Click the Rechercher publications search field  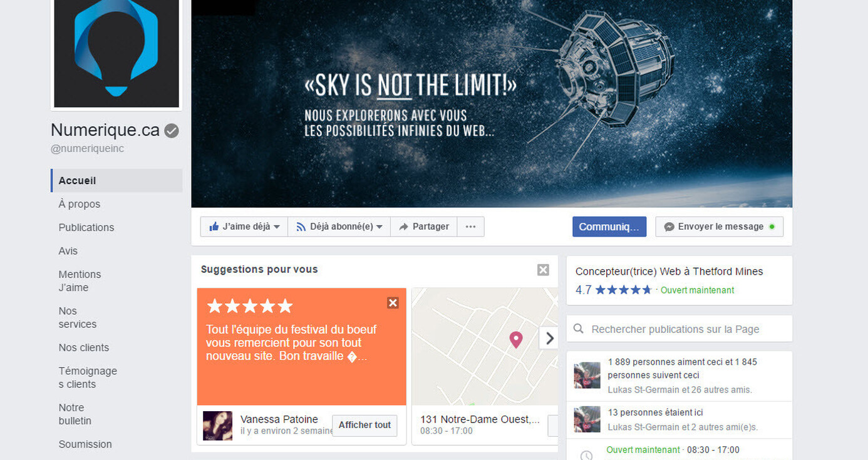pyautogui.click(x=679, y=329)
